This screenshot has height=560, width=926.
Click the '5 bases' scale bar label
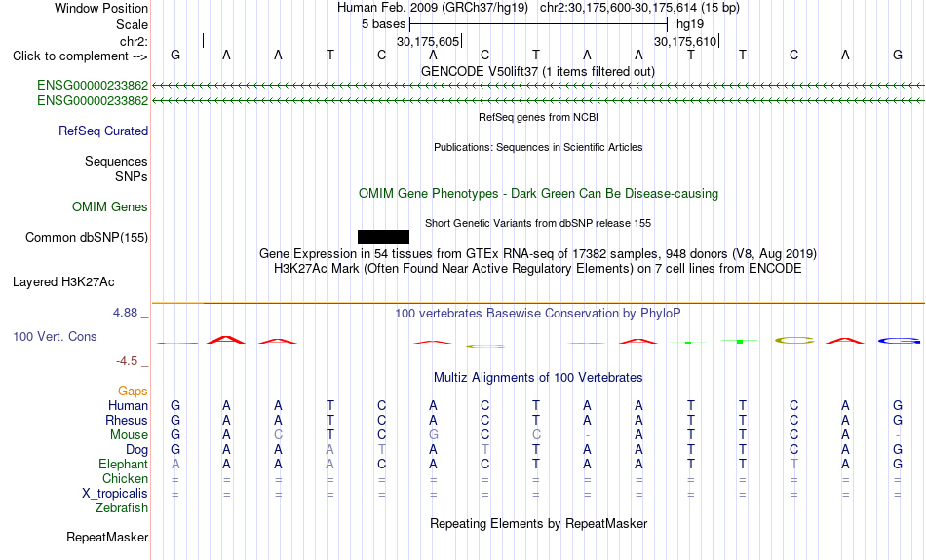coord(384,24)
